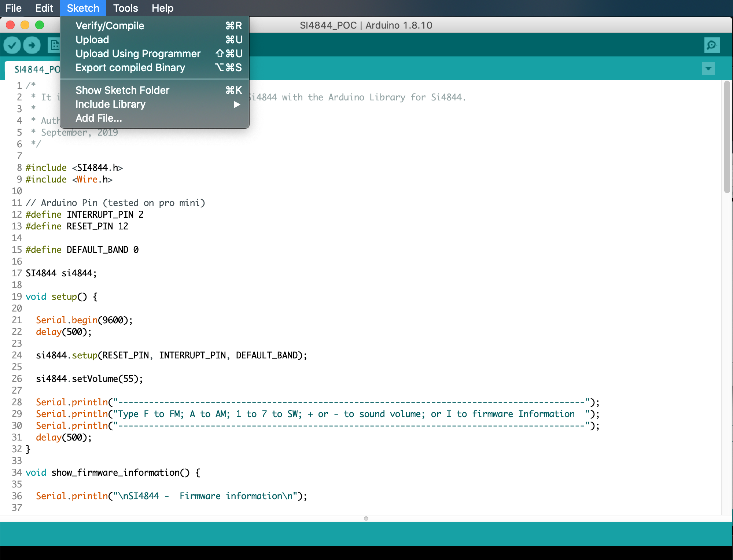This screenshot has width=733, height=560.
Task: Open the tab options dropdown arrow
Action: point(708,69)
